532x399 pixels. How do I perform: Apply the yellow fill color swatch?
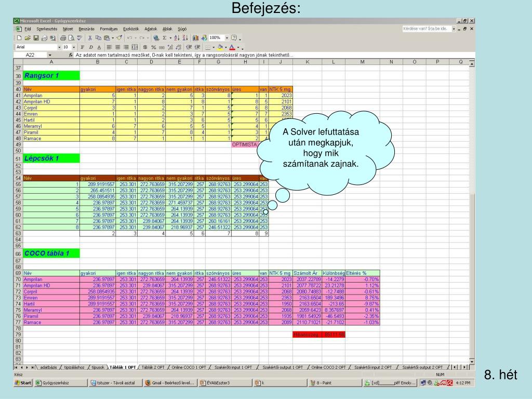(x=220, y=47)
